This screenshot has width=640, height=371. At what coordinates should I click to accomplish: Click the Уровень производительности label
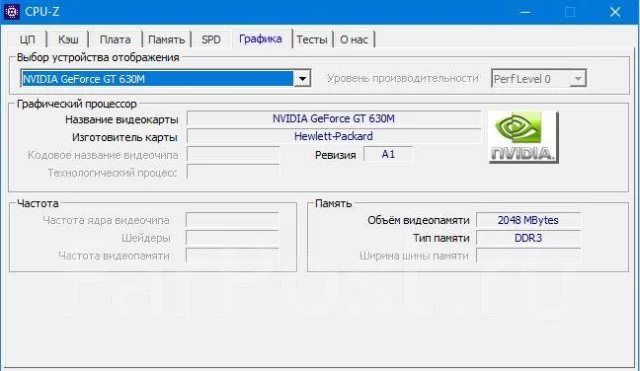[x=402, y=78]
